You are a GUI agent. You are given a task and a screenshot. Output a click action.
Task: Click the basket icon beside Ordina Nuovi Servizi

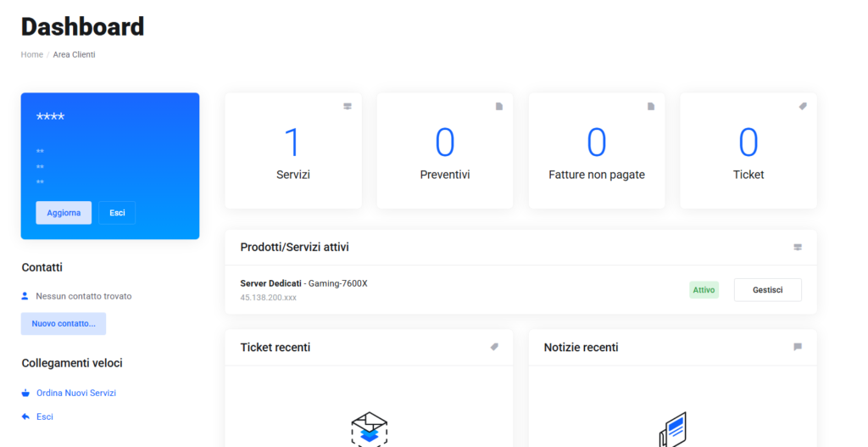[x=25, y=393]
